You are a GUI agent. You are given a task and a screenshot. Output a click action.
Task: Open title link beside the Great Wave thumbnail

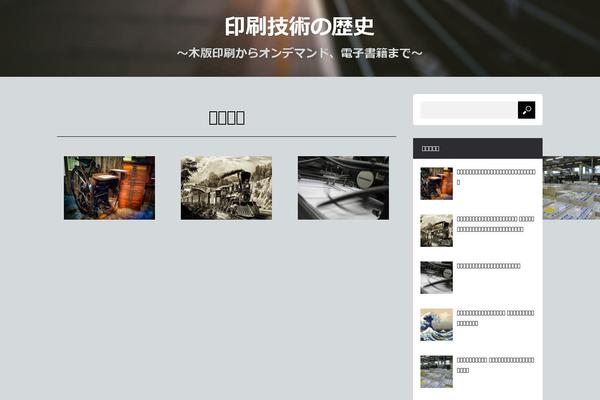pyautogui.click(x=496, y=318)
